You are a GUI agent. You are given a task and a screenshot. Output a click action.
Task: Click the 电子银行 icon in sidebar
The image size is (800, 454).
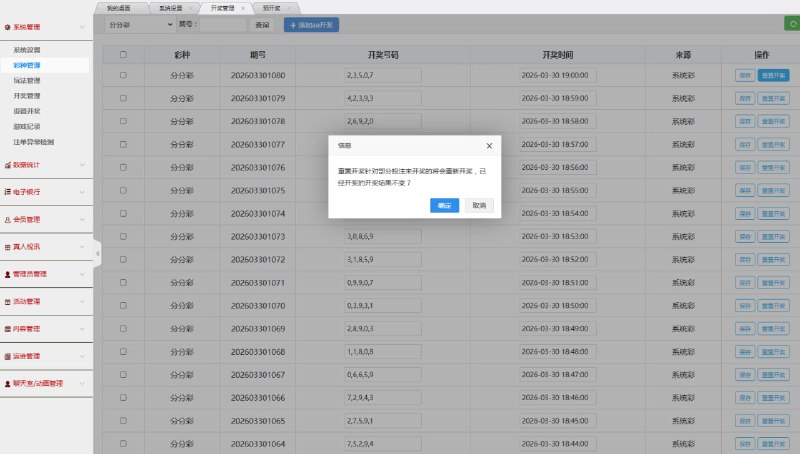pyautogui.click(x=8, y=192)
